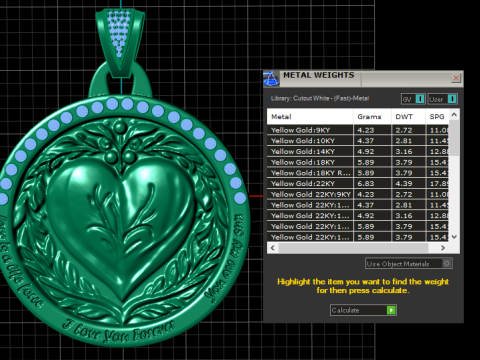Select the Yellow Gold:10KY row
Image resolution: width=480 pixels, height=360 pixels.
(358, 141)
